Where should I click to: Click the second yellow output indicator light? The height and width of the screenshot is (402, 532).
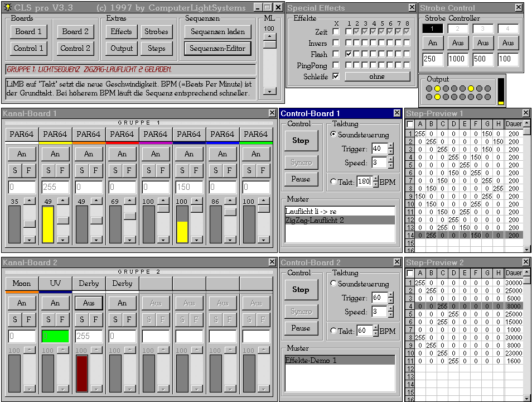[x=471, y=88]
